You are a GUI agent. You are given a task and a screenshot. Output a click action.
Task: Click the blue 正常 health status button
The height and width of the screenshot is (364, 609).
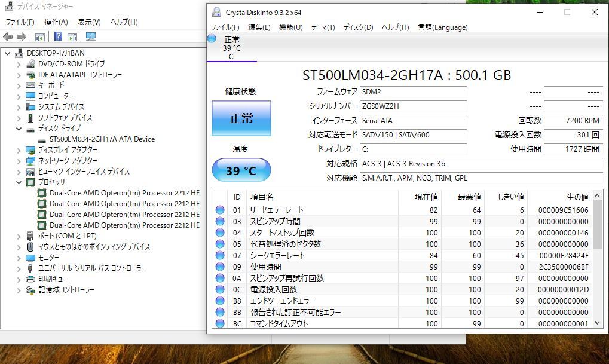click(241, 118)
